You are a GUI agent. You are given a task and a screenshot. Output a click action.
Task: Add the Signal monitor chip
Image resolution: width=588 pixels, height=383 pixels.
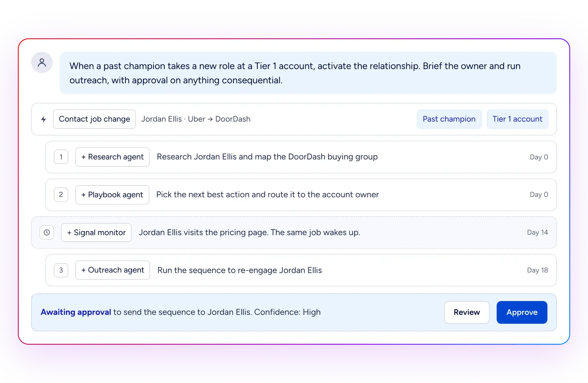pyautogui.click(x=96, y=233)
